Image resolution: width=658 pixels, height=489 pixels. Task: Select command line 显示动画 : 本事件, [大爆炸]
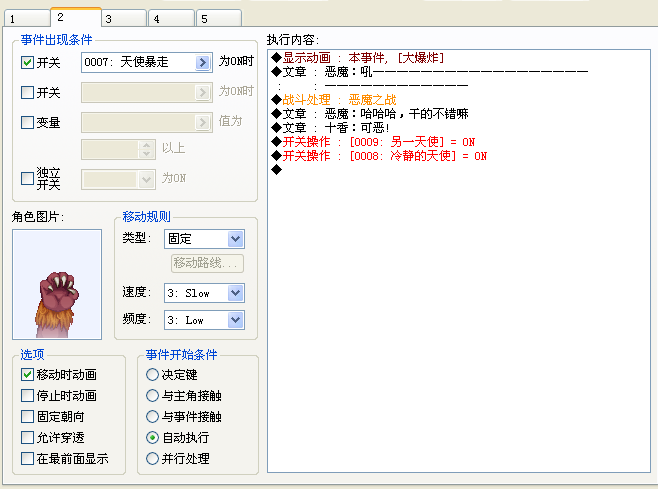[x=358, y=58]
